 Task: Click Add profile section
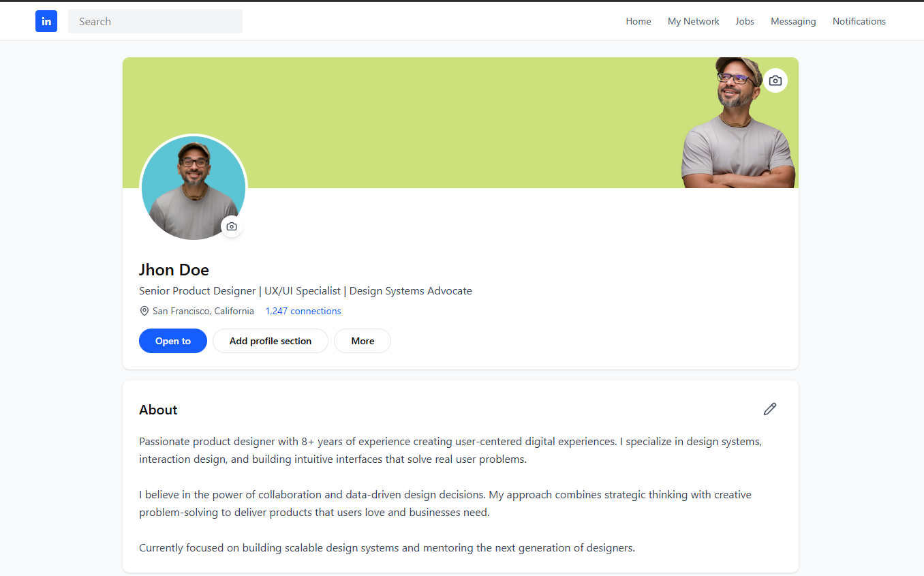pyautogui.click(x=270, y=341)
